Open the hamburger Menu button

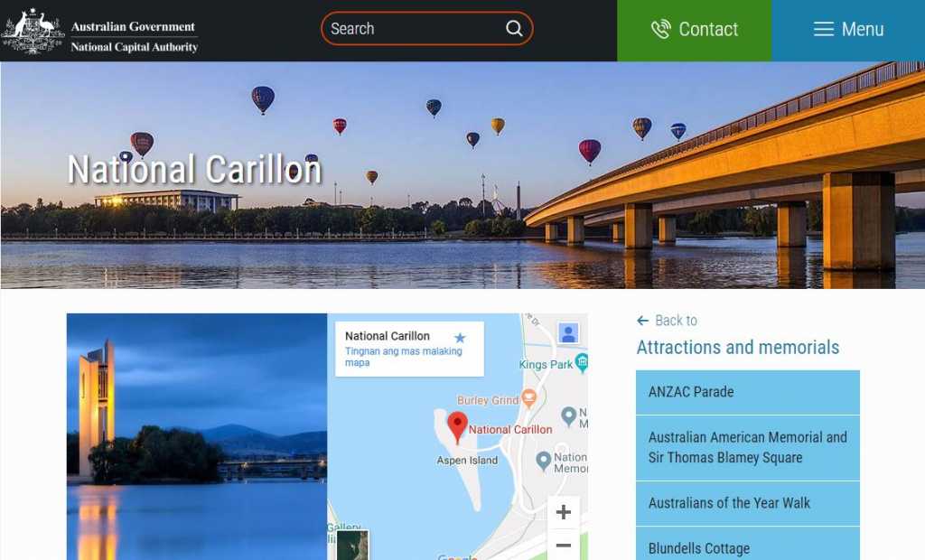pos(848,30)
